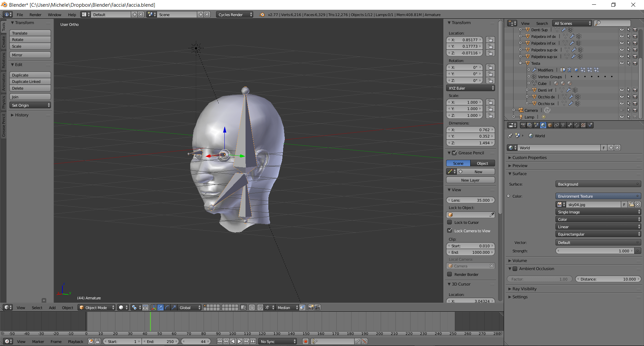Unlink the World datablock with X button
This screenshot has width=644, height=346.
(x=618, y=148)
